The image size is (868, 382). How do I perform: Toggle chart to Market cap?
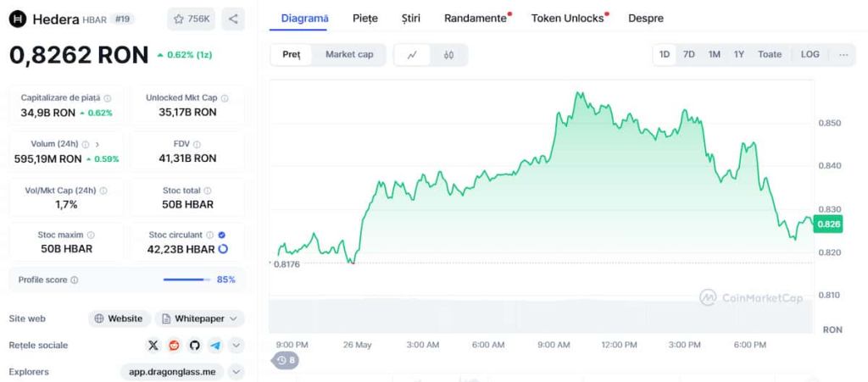click(x=349, y=55)
